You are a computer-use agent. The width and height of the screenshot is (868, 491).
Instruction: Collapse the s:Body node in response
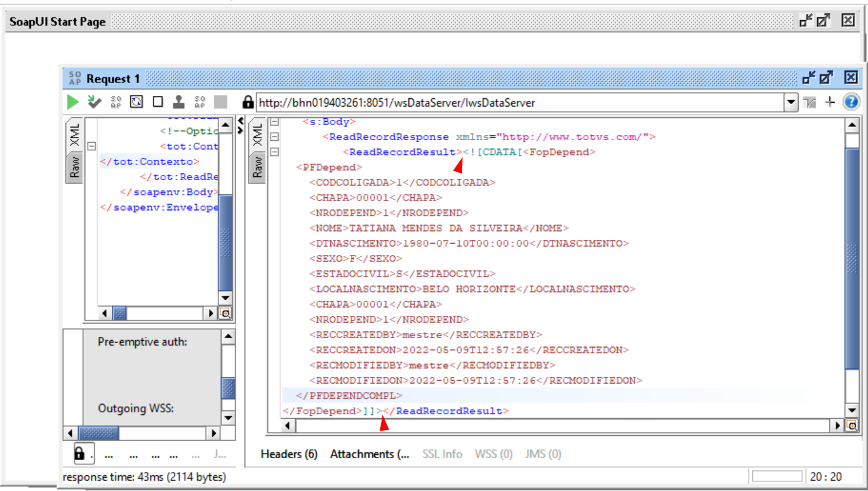(274, 122)
